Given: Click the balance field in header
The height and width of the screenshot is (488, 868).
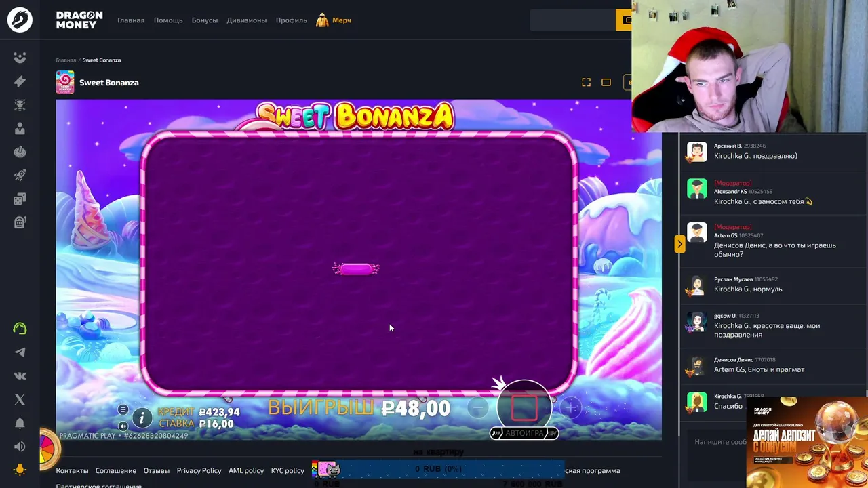Looking at the screenshot, I should click(572, 20).
